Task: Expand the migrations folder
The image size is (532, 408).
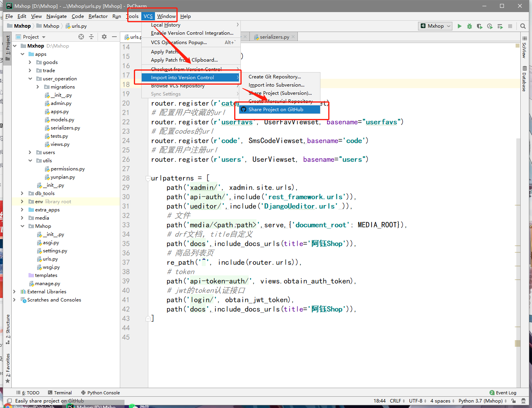Action: coord(38,87)
